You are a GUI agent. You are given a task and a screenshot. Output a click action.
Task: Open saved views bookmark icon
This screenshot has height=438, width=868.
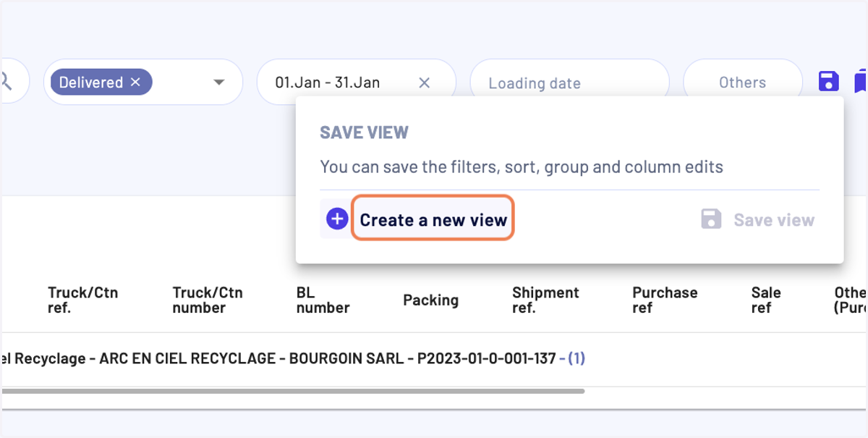[861, 81]
